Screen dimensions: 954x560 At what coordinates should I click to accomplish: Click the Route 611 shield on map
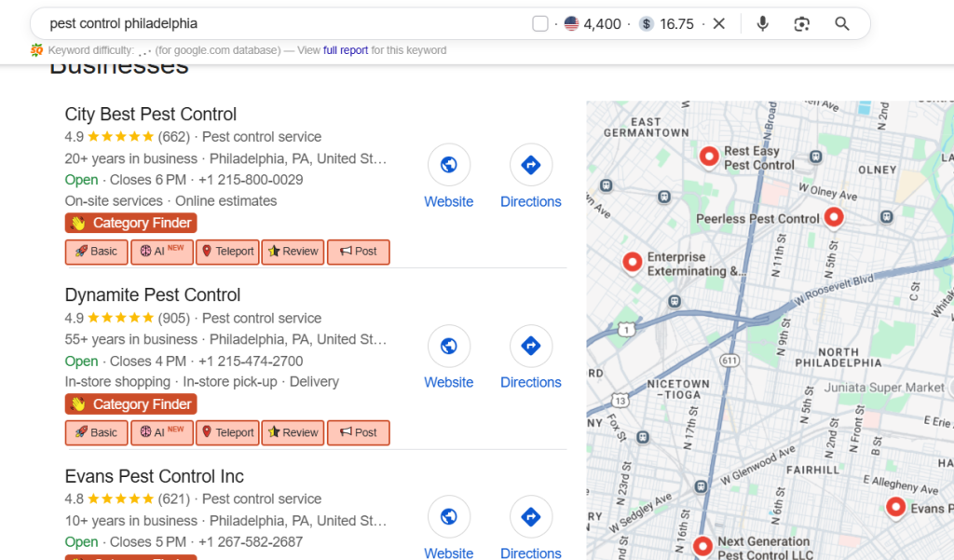click(729, 361)
